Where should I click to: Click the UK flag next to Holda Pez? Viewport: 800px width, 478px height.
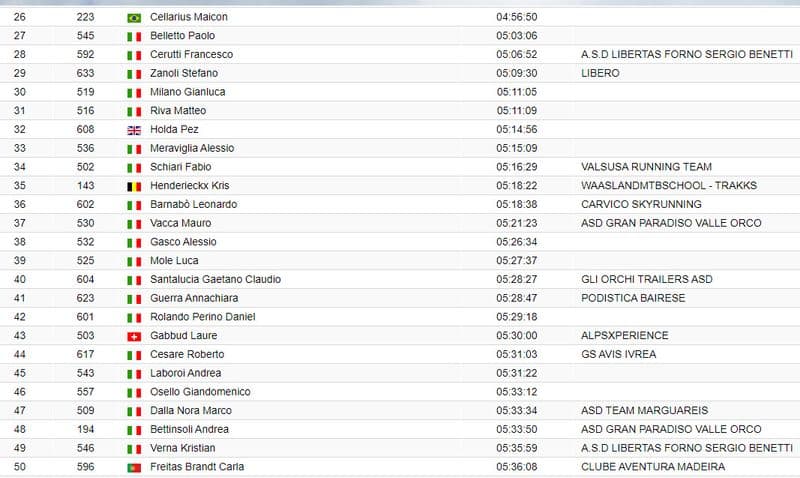[133, 130]
